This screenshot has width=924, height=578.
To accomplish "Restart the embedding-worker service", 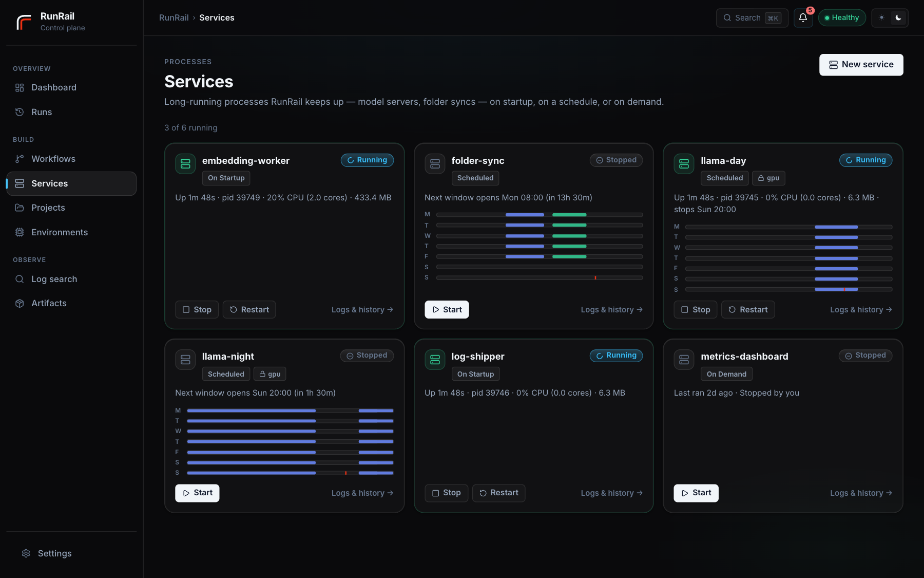I will coord(249,310).
